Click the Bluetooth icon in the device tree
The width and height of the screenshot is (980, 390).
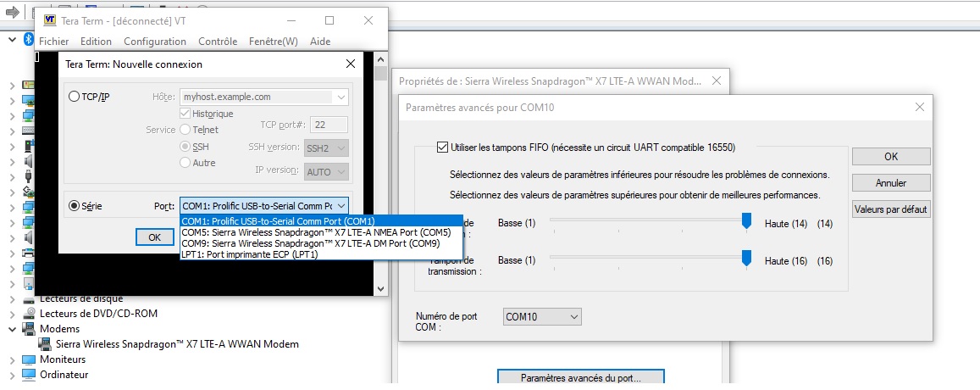click(28, 40)
